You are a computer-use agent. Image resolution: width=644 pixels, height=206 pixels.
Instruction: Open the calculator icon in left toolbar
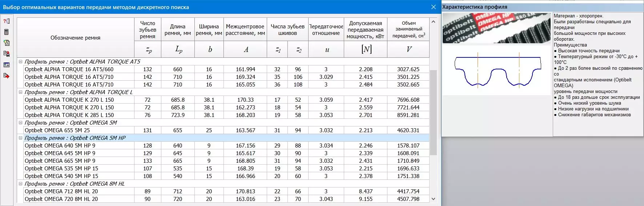pyautogui.click(x=6, y=32)
